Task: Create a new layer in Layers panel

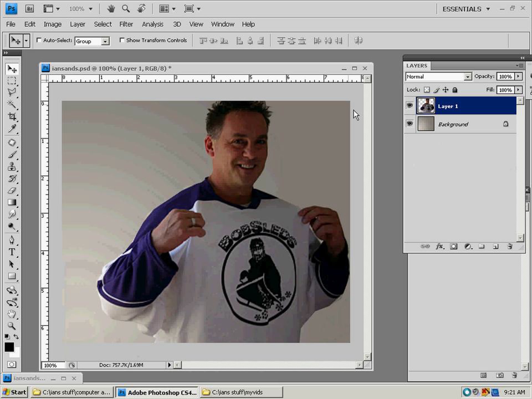Action: coord(495,246)
